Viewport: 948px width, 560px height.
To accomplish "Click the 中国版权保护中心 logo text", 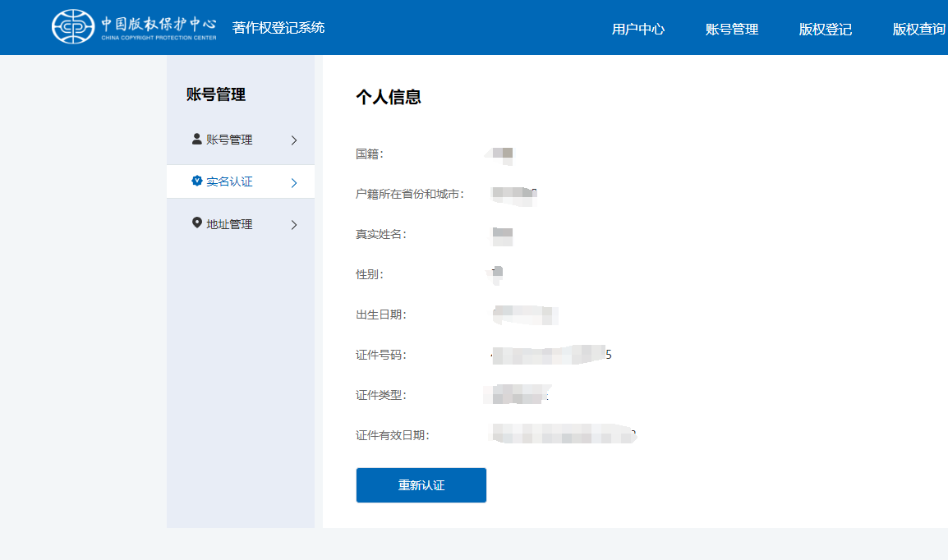I will point(159,25).
